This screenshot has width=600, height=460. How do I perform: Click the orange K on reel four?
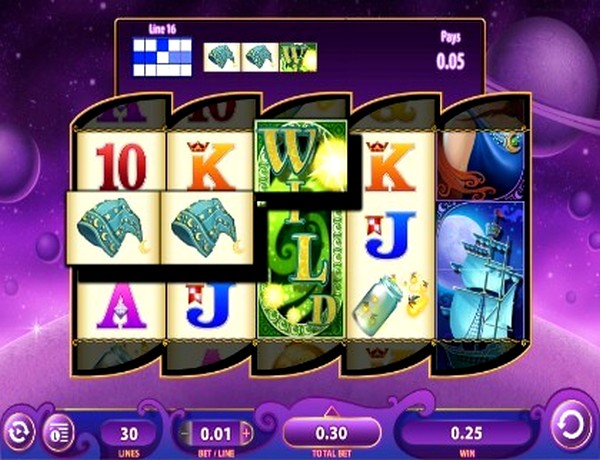[x=390, y=165]
